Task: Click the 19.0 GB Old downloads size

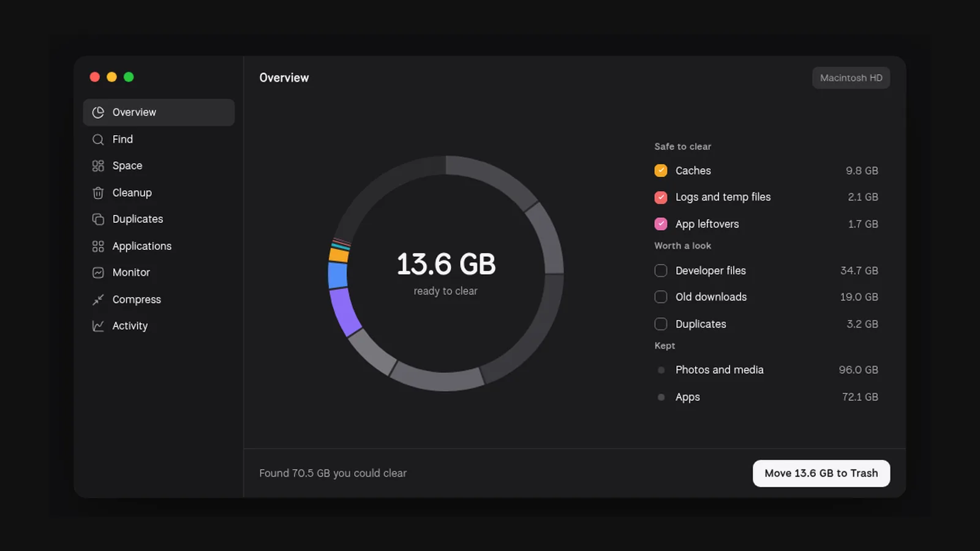Action: (859, 297)
